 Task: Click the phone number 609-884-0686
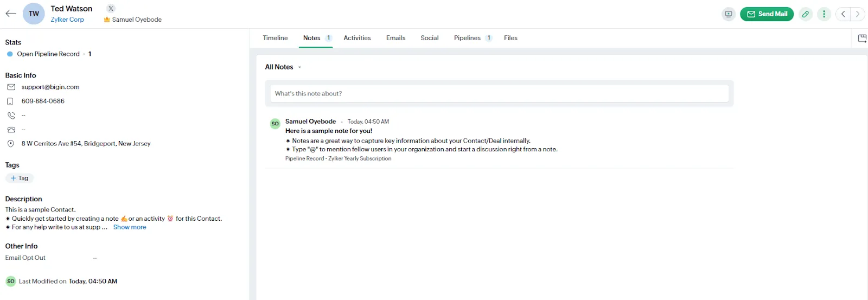click(x=43, y=101)
